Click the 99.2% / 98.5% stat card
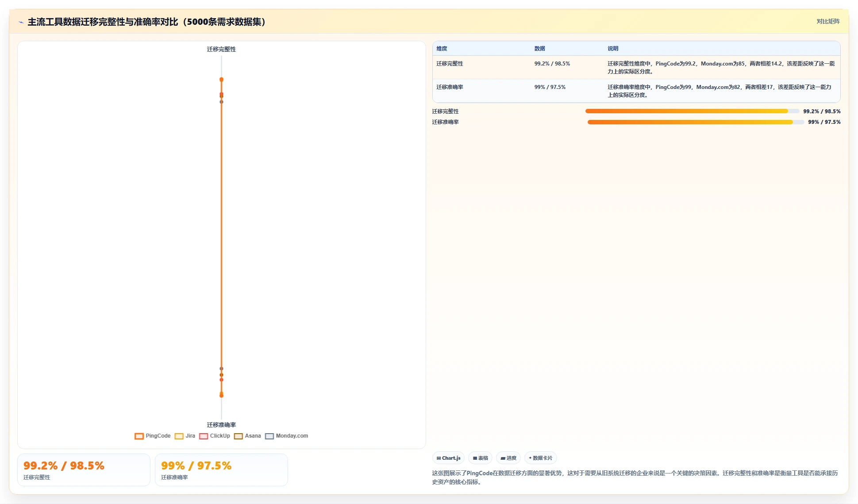 pos(84,470)
